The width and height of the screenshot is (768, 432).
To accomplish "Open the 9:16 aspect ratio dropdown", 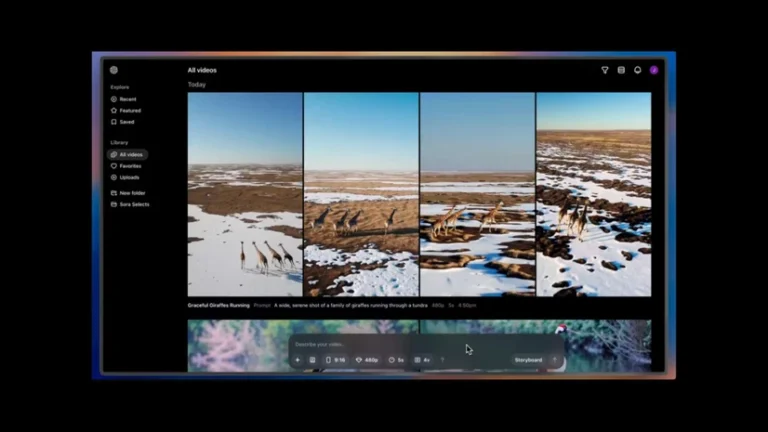I will point(336,360).
